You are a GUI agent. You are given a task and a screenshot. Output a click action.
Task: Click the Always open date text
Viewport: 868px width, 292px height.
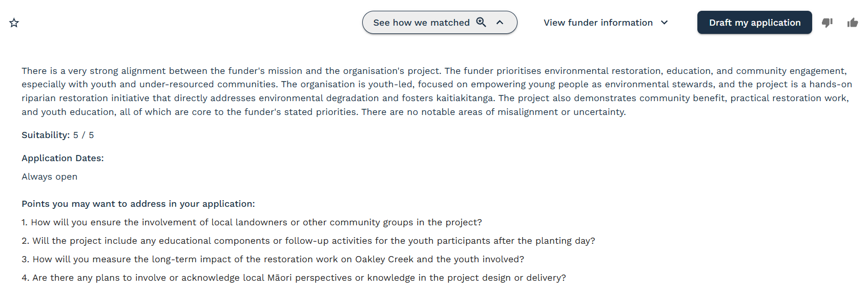(50, 177)
